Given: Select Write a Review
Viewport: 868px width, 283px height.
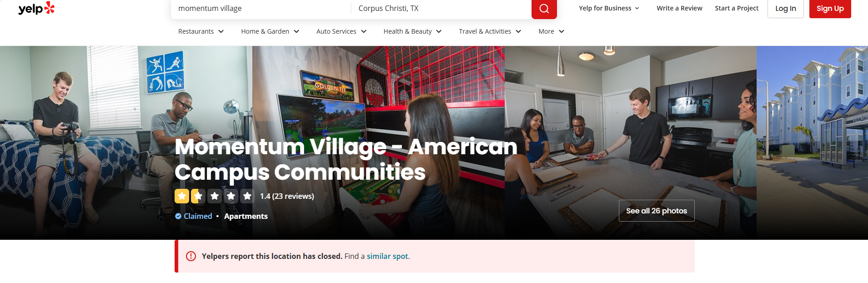Looking at the screenshot, I should tap(679, 8).
